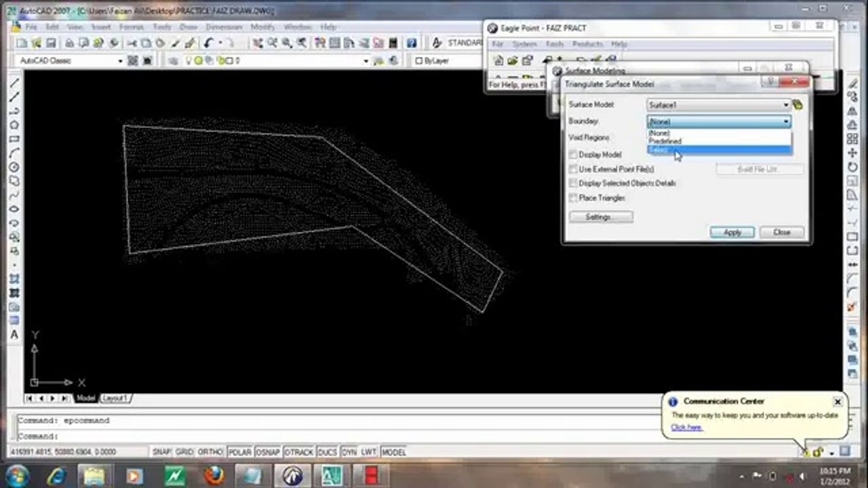Toggle SNAP mode in status bar
Image resolution: width=868 pixels, height=488 pixels.
click(x=161, y=452)
